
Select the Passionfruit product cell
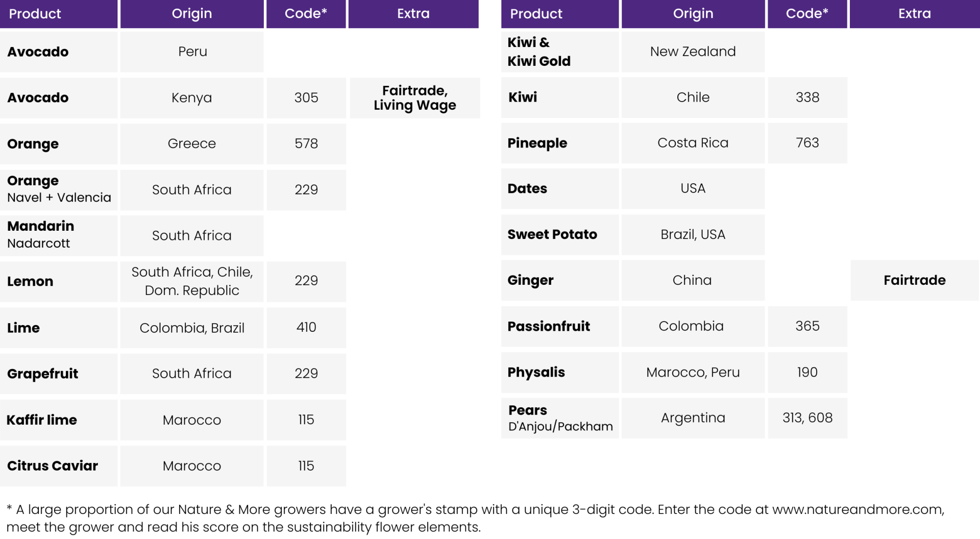[560, 326]
